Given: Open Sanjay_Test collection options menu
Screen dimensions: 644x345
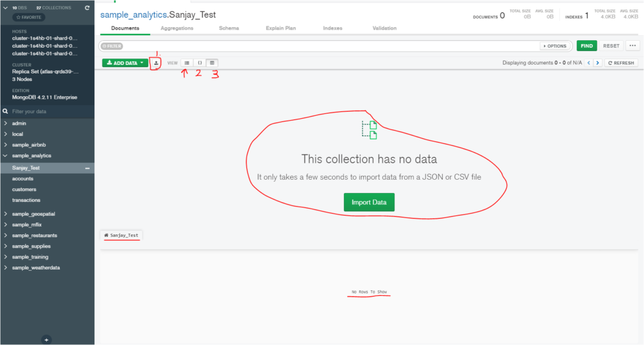Looking at the screenshot, I should [87, 168].
